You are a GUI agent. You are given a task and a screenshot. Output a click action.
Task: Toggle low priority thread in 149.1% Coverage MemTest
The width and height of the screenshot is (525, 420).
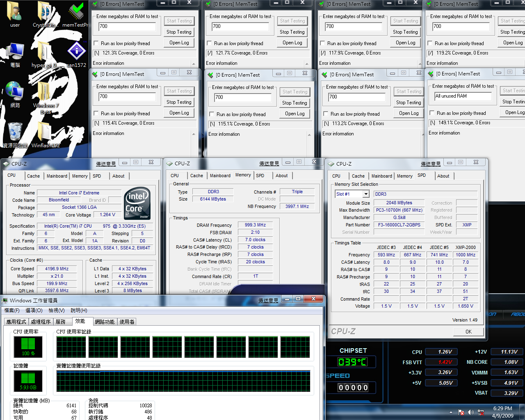coord(432,113)
